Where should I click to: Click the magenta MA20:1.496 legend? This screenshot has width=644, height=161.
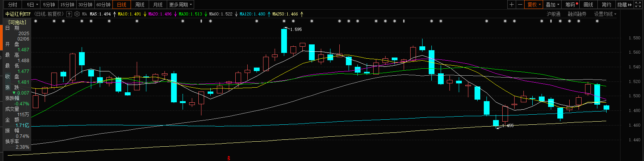coord(160,14)
